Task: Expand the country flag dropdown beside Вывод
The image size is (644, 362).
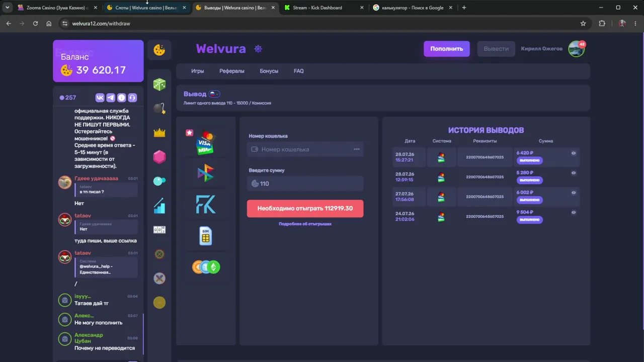Action: (214, 94)
